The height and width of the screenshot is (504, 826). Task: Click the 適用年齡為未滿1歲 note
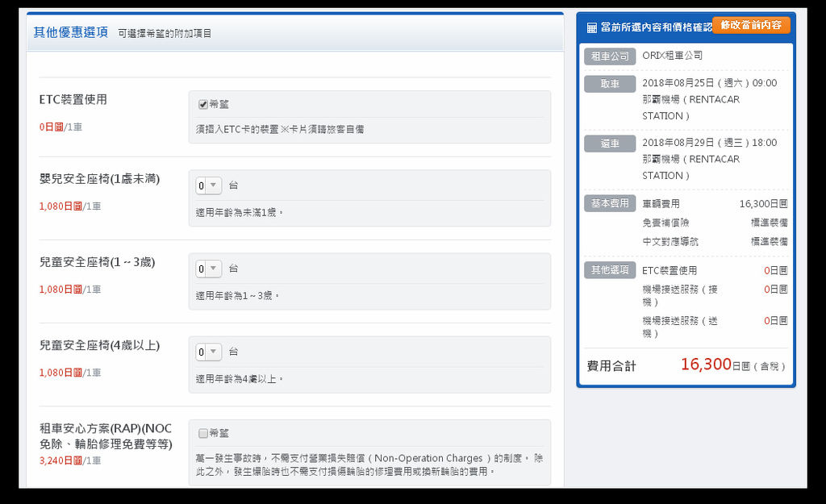coord(240,212)
